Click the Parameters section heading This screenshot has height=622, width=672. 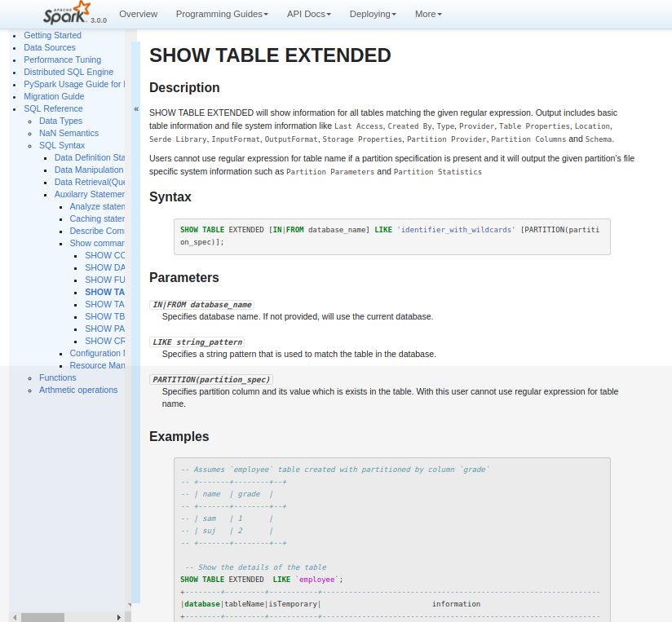[x=183, y=278]
